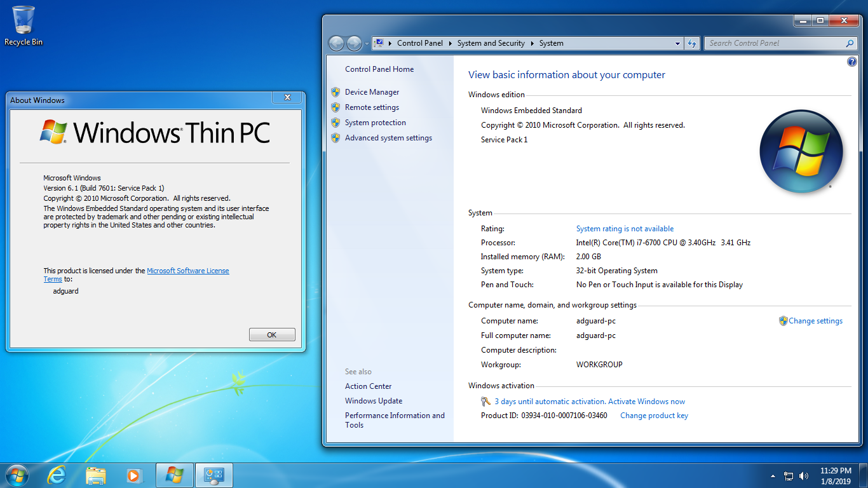This screenshot has height=488, width=868.
Task: Open Performance Information and Tools link
Action: pos(395,420)
